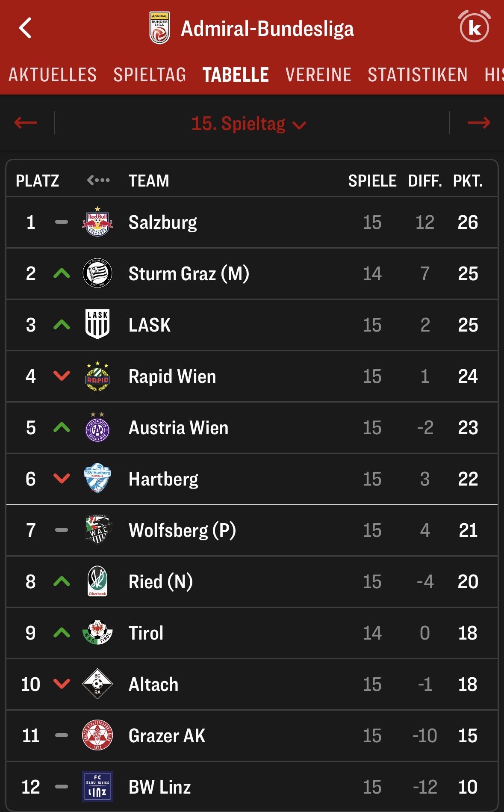Tap the Rapid Wien club crest
Viewport: 504px width, 812px height.
point(97,376)
